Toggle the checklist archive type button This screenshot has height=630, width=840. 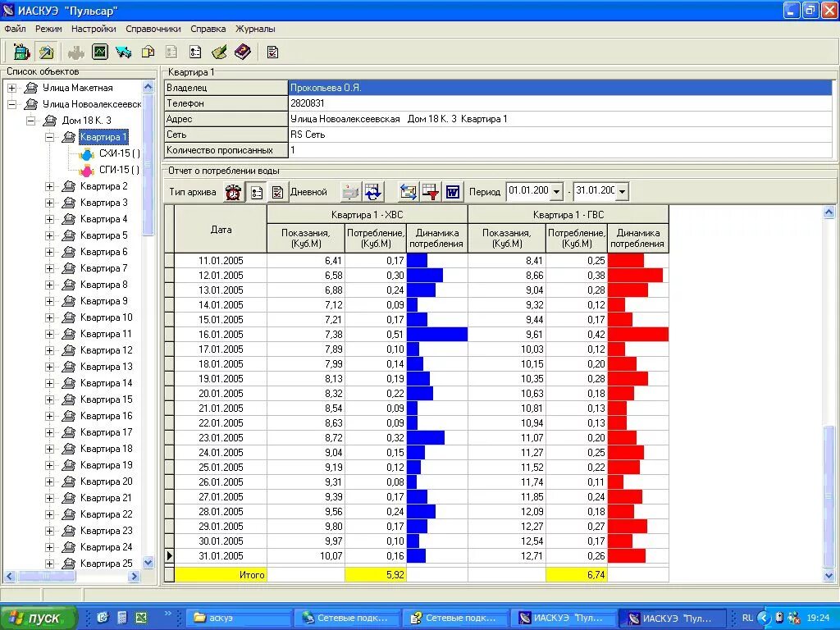tap(277, 192)
